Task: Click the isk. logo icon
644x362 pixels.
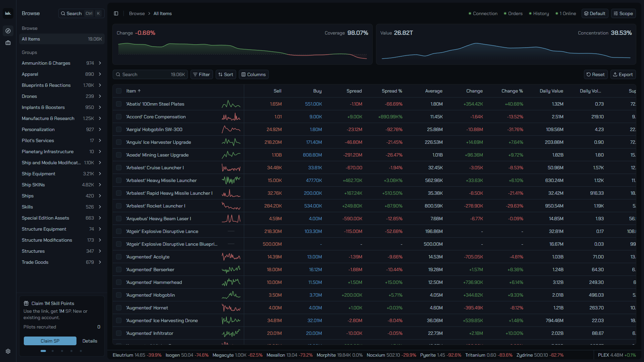Action: tap(8, 13)
